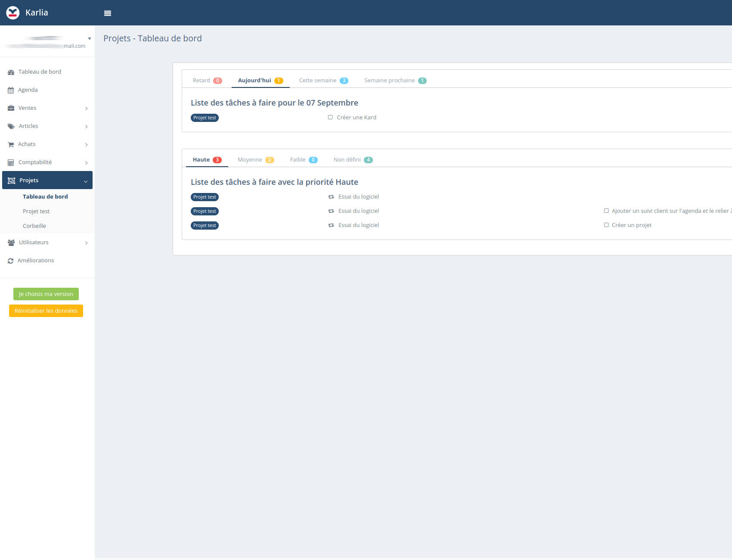The width and height of the screenshot is (732, 560).
Task: Switch to the Moyenne priority tab
Action: pyautogui.click(x=256, y=160)
